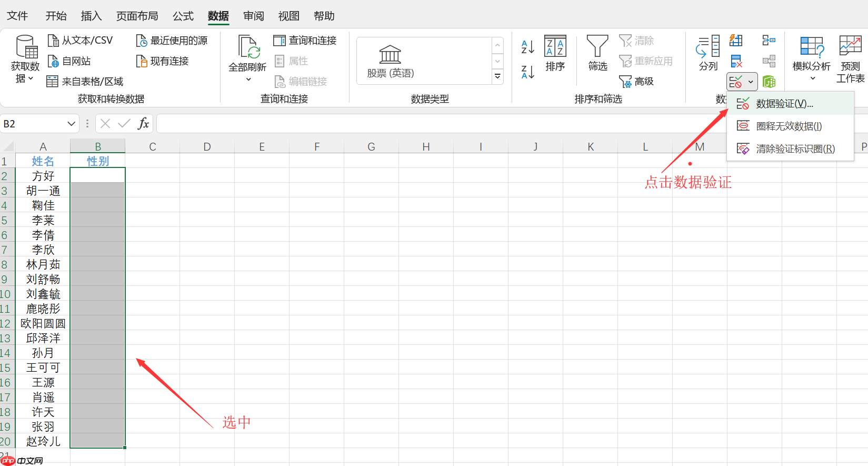Viewport: 868px width, 466px height.
Task: Click the fx insert function icon
Action: tap(143, 124)
